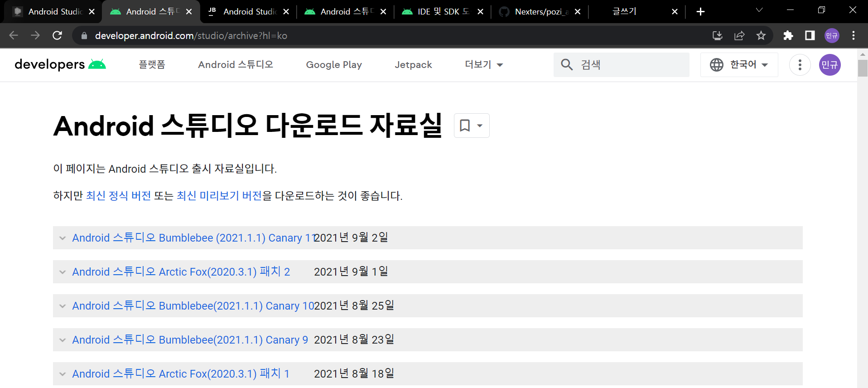Screen dimensions: 868x388
Task: Click the scrollbar up arrow
Action: pos(863,54)
